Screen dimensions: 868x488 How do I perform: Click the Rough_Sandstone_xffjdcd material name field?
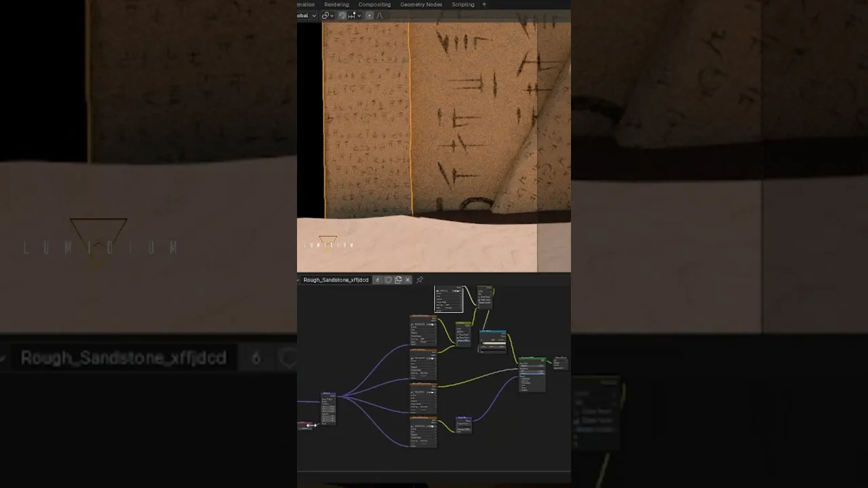336,280
